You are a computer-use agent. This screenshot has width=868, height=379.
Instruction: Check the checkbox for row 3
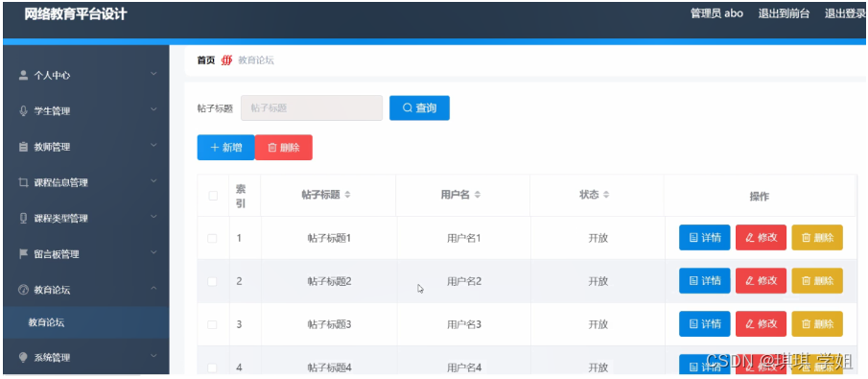[x=212, y=324]
